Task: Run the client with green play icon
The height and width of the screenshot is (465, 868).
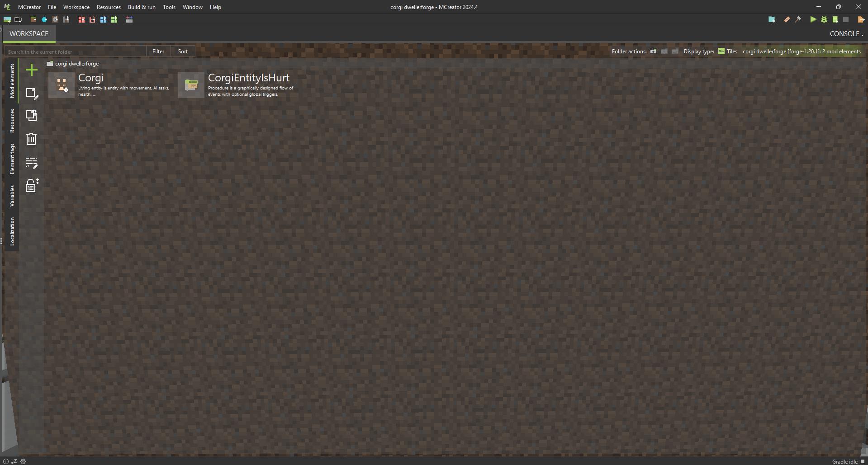Action: coord(813,19)
